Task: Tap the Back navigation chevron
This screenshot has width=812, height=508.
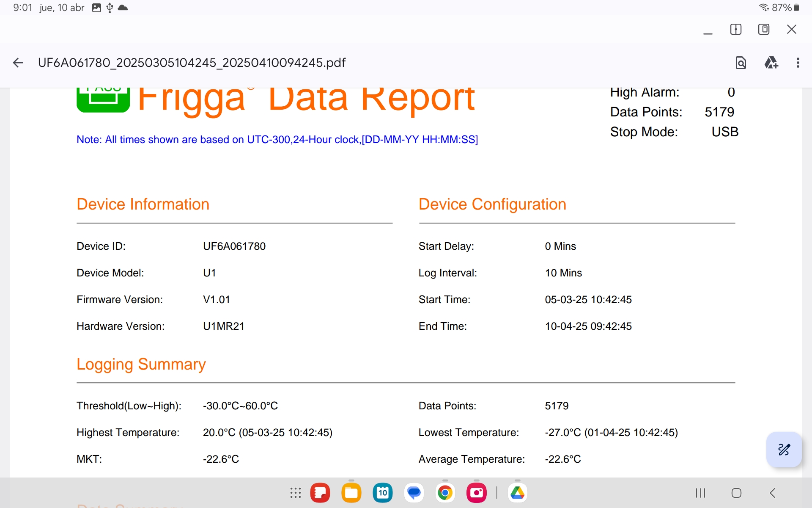Action: 773,493
